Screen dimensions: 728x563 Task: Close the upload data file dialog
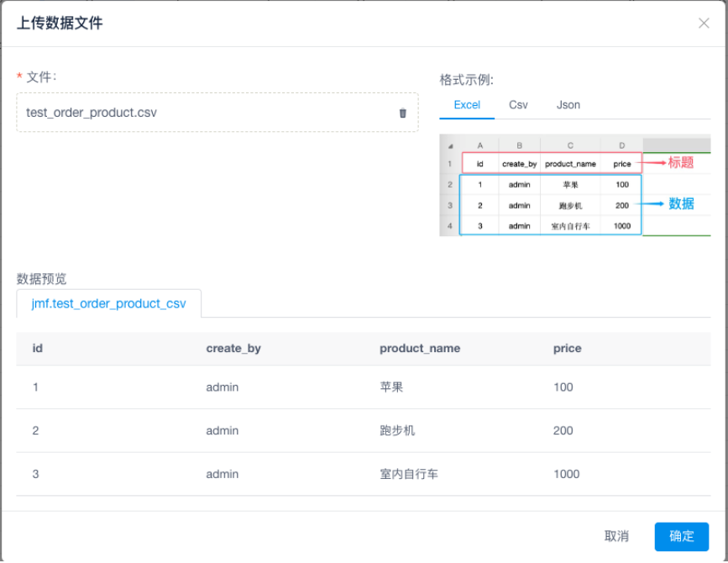pyautogui.click(x=704, y=24)
